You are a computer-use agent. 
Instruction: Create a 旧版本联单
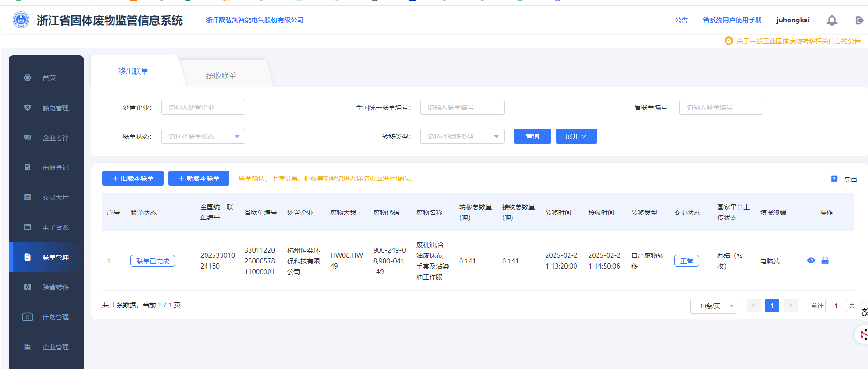pyautogui.click(x=133, y=178)
